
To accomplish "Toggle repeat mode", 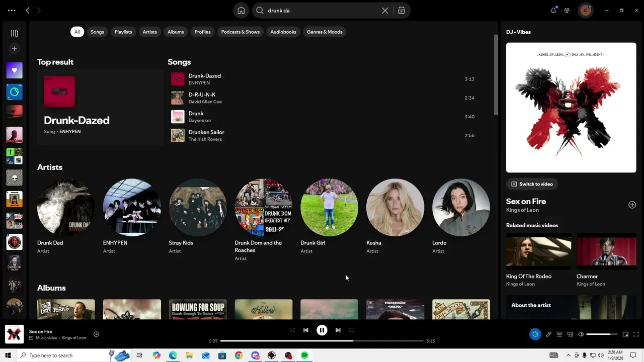I will 352,330.
